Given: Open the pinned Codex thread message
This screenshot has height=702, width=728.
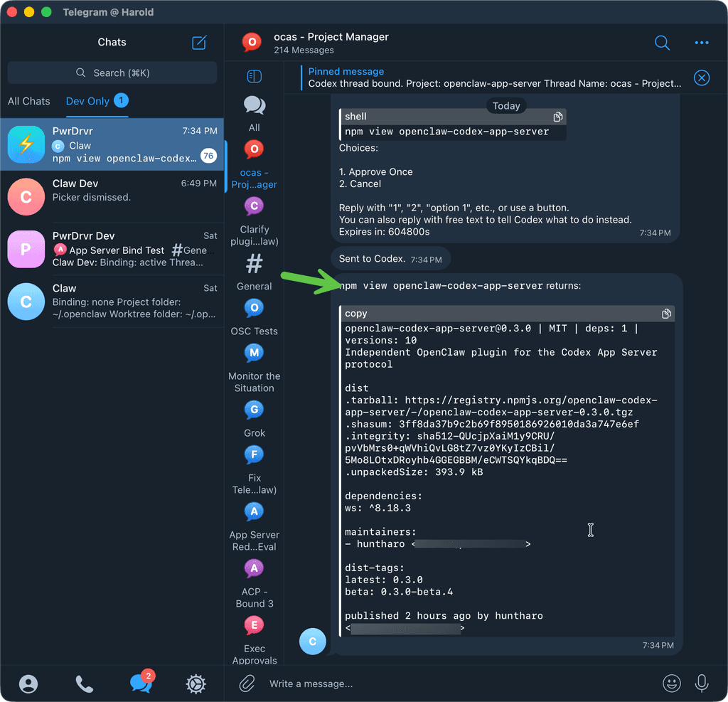Looking at the screenshot, I should tap(494, 78).
